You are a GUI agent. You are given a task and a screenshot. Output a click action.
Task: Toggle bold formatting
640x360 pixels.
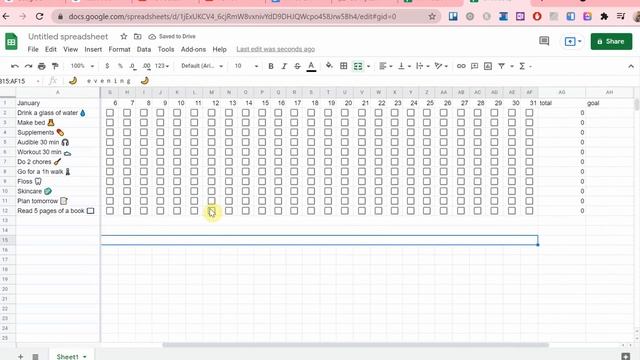[x=271, y=66]
